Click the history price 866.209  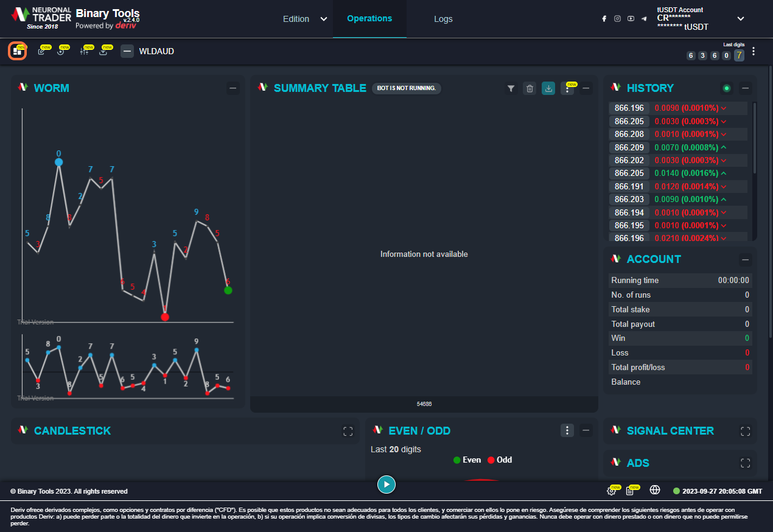629,147
